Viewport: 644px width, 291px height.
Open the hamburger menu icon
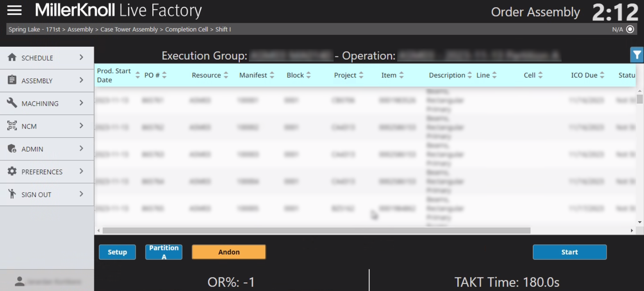pyautogui.click(x=14, y=10)
